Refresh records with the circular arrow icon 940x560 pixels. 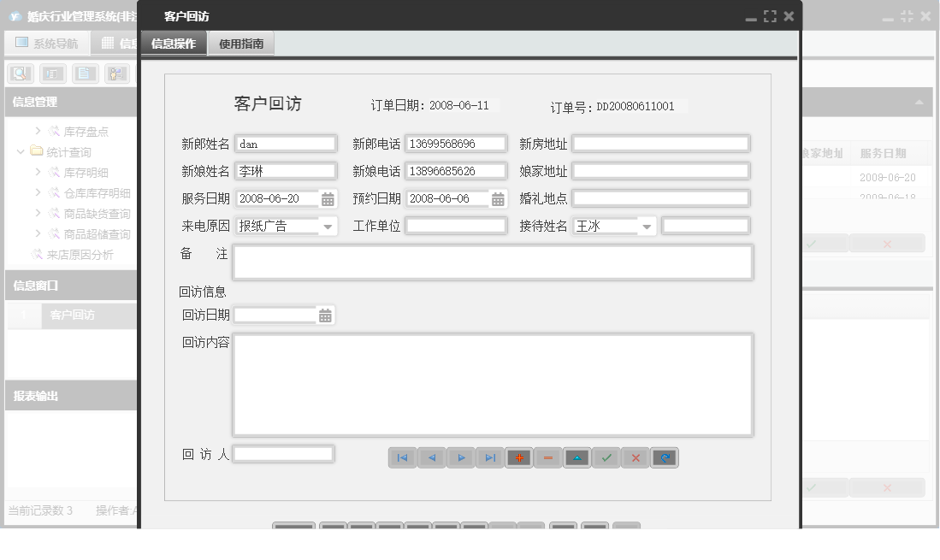665,457
